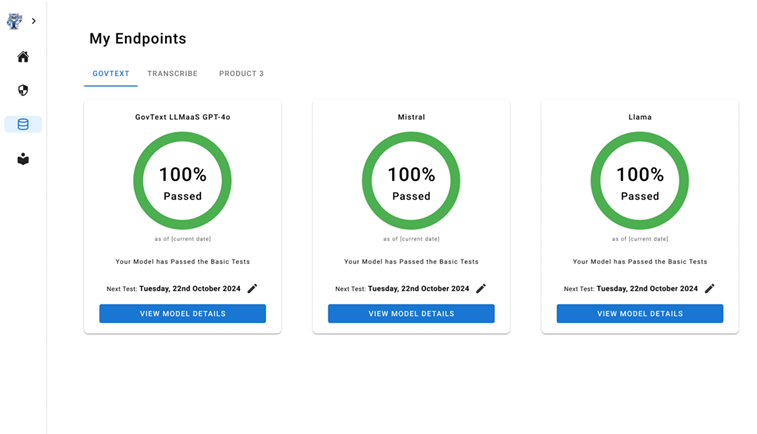
Task: Click the Llama 100% Passed progress ring
Action: (640, 181)
